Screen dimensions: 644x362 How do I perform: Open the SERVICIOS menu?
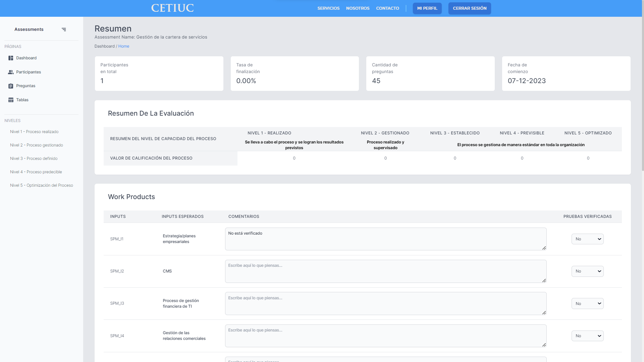[328, 8]
